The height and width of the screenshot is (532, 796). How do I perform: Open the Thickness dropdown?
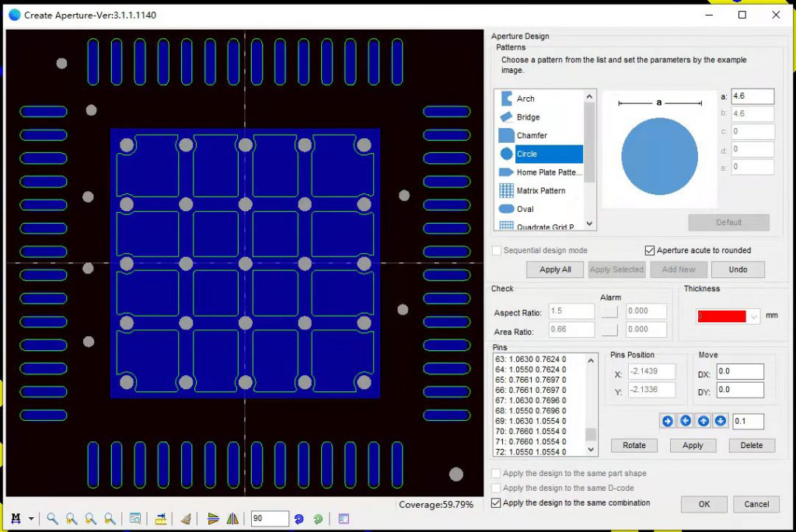point(753,317)
